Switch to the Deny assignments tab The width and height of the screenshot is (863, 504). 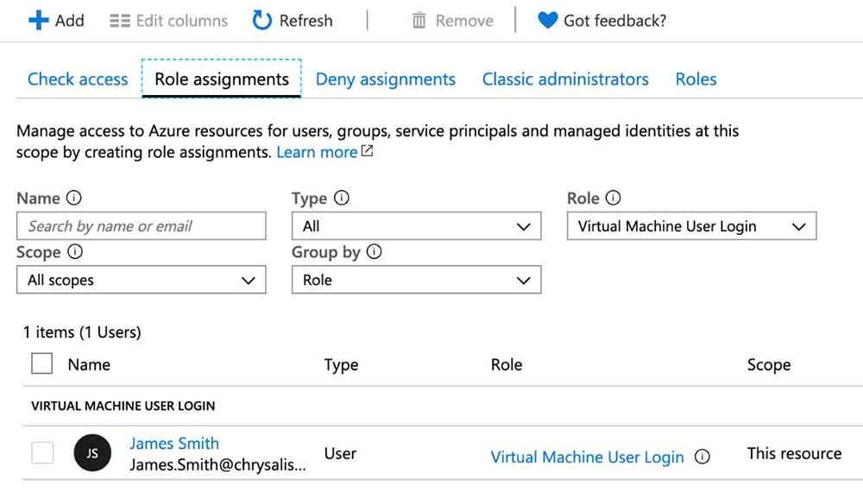pyautogui.click(x=385, y=79)
